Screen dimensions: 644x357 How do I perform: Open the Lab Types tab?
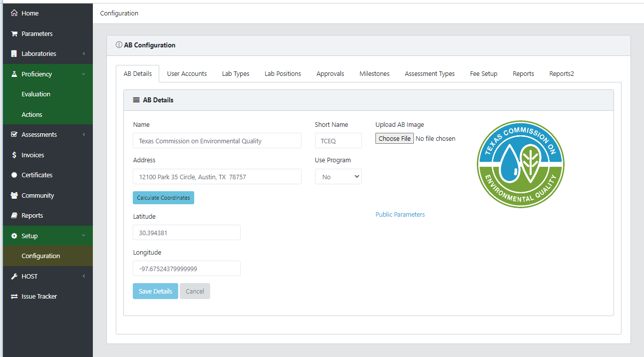pyautogui.click(x=236, y=74)
